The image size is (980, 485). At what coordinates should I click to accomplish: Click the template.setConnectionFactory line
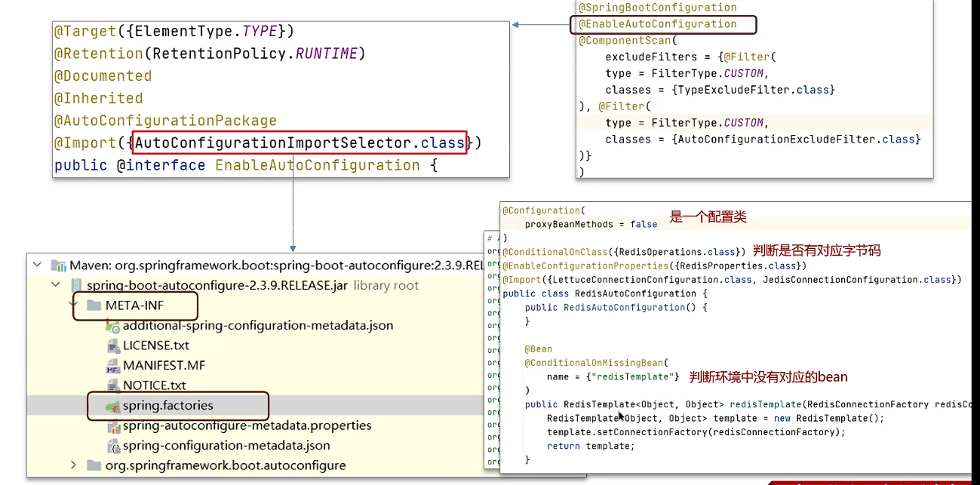[x=696, y=432]
